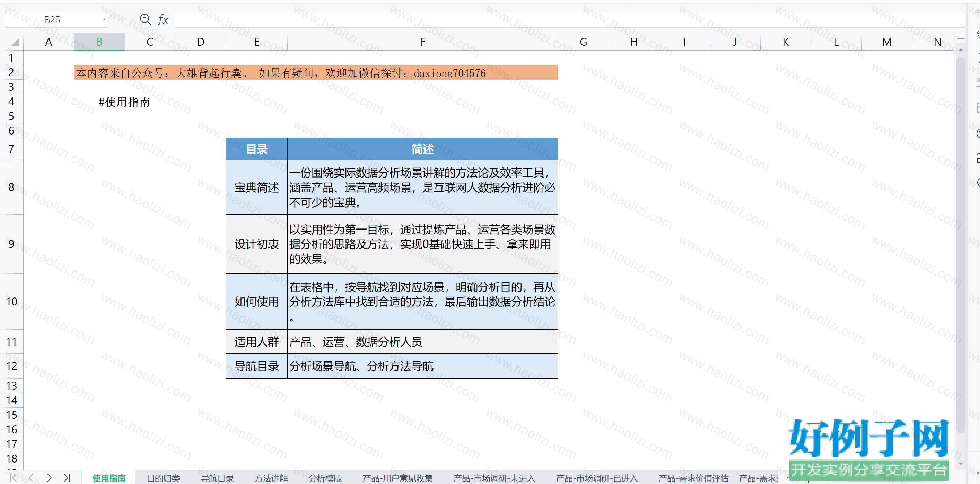Click the 简述 table header cell
Image resolution: width=980 pixels, height=484 pixels.
pos(423,149)
